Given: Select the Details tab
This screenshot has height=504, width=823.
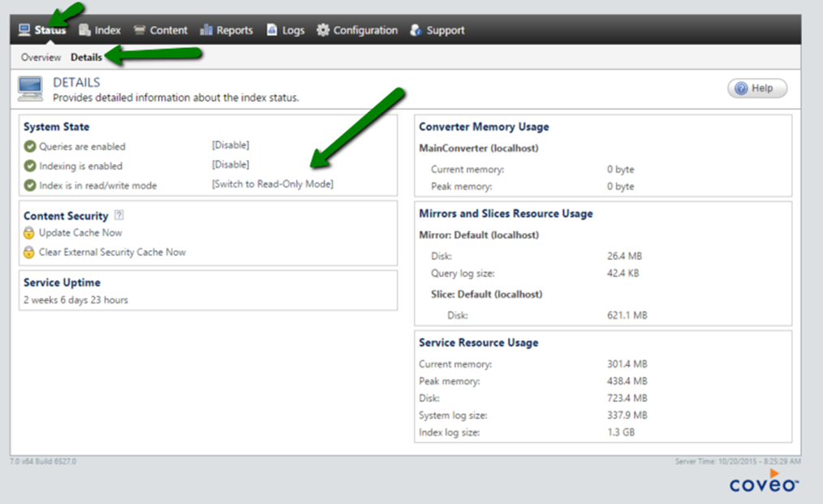Looking at the screenshot, I should pyautogui.click(x=87, y=58).
